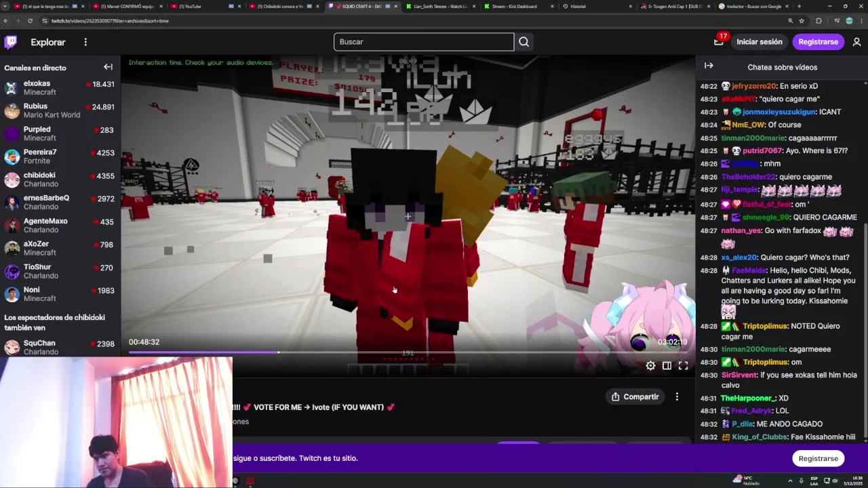The height and width of the screenshot is (488, 868).
Task: Click the top Registrarse button
Action: [818, 42]
